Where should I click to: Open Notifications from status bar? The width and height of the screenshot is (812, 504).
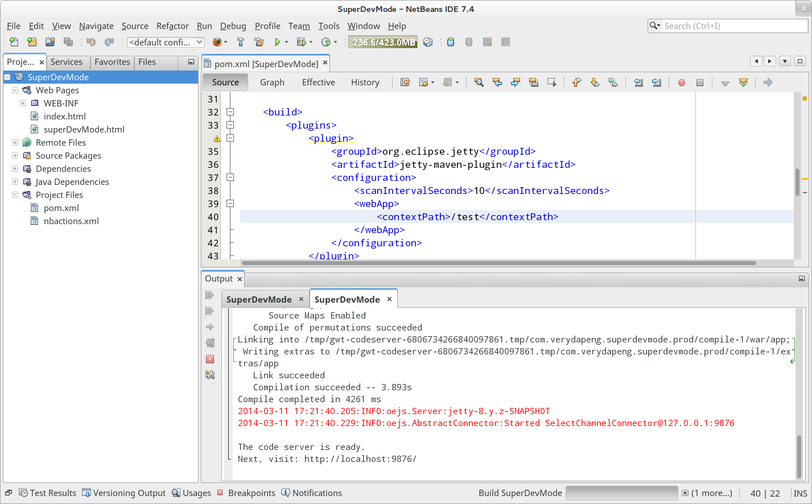click(x=312, y=493)
